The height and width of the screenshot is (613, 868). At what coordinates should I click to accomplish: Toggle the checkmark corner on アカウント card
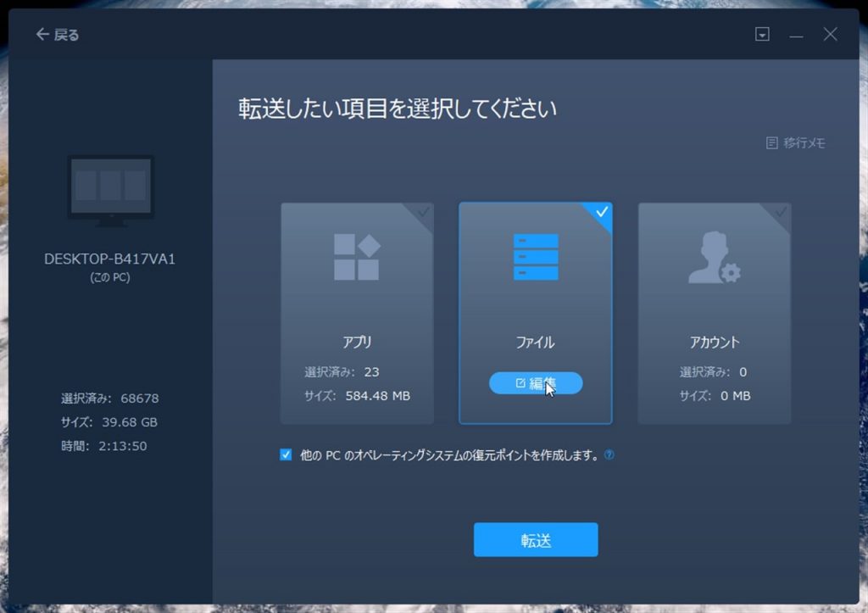780,212
